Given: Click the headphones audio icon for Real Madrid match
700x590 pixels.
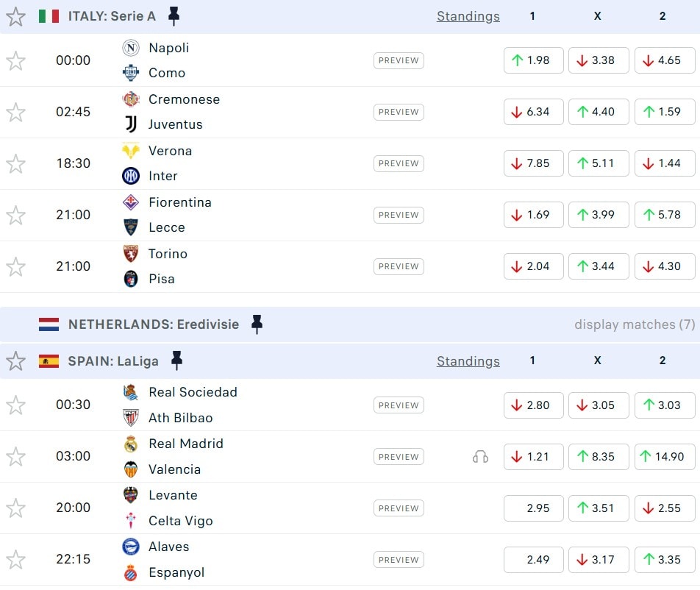Looking at the screenshot, I should pos(480,457).
